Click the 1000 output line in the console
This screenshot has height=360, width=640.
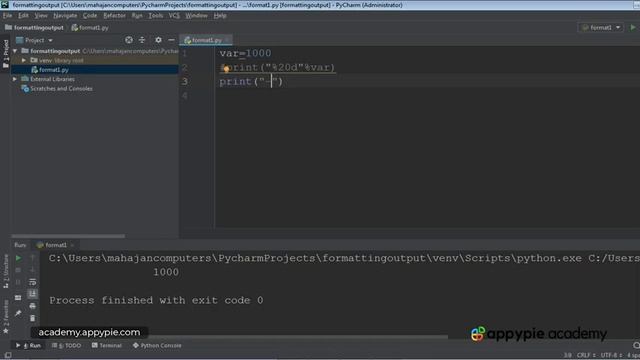[x=166, y=272]
